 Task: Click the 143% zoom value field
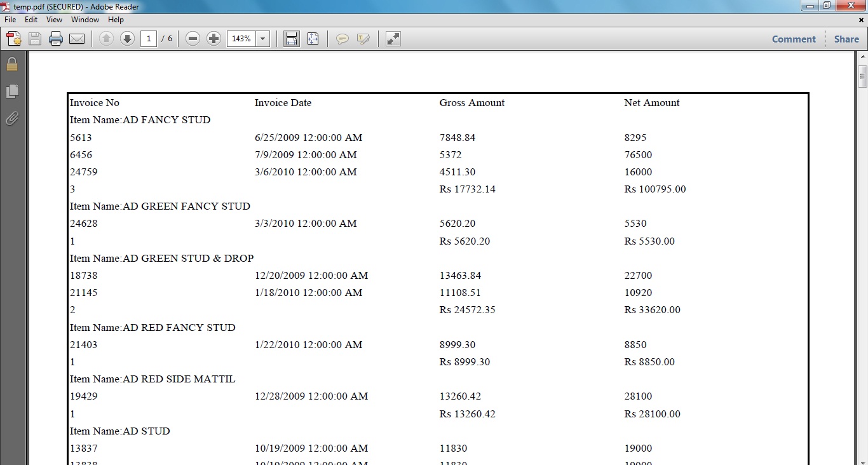pos(241,39)
